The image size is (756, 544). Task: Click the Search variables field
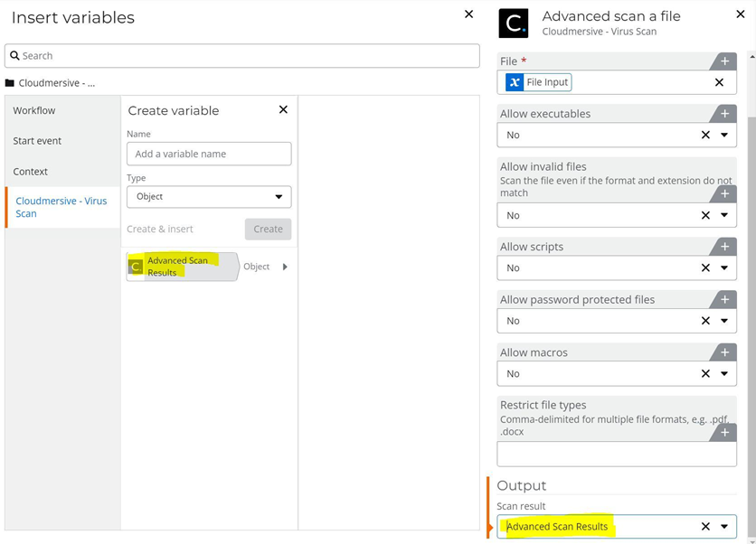pyautogui.click(x=242, y=56)
